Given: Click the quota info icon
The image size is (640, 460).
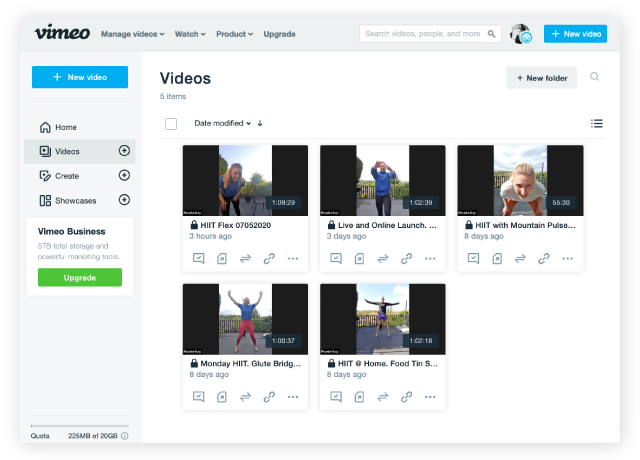Looking at the screenshot, I should click(125, 436).
